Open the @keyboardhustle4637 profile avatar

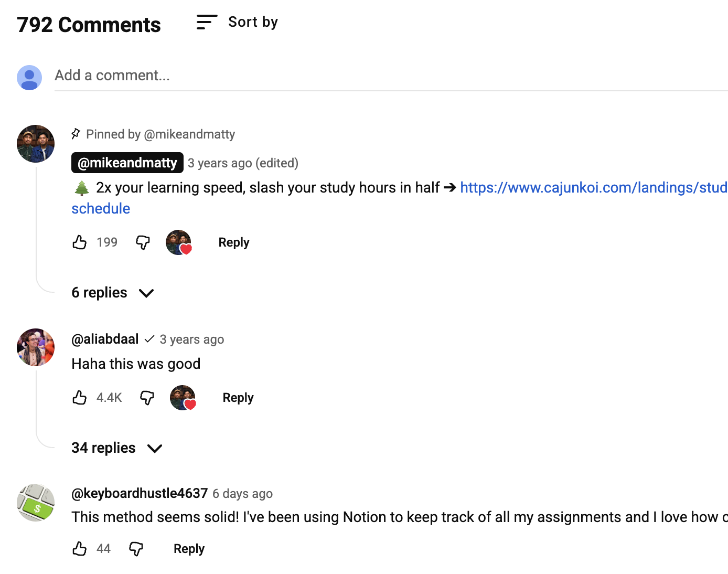(x=36, y=503)
